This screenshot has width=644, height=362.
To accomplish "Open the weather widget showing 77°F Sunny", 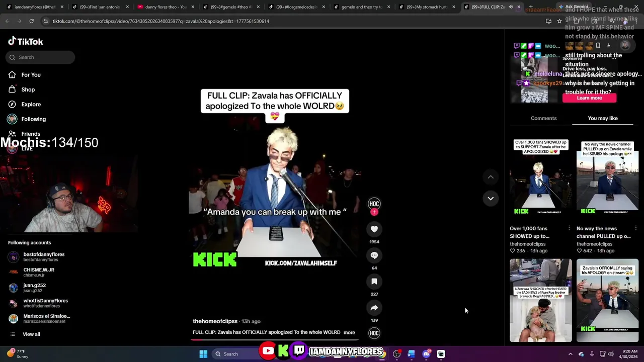I will (x=18, y=354).
